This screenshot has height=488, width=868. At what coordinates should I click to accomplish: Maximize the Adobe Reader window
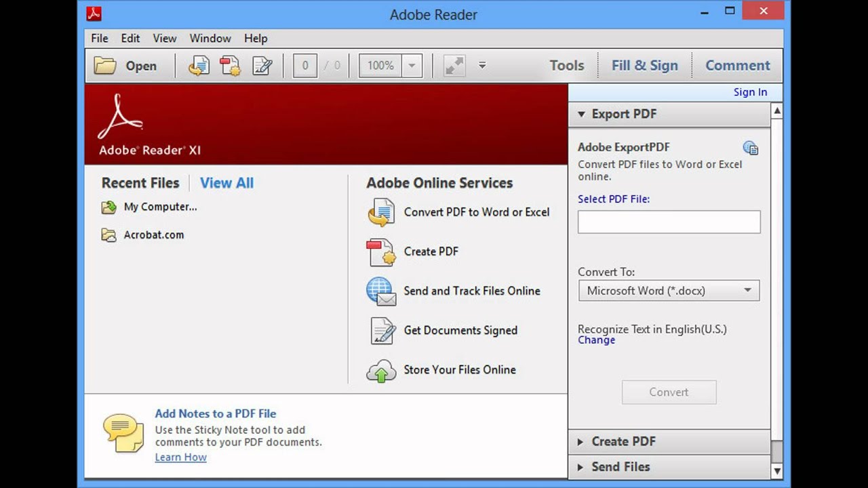click(730, 10)
